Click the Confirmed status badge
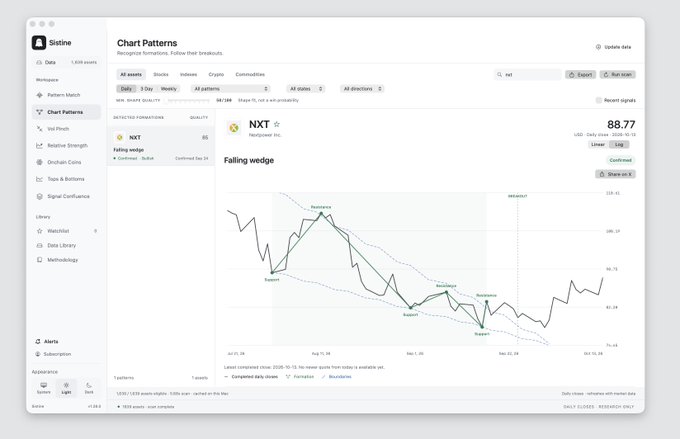680x439 pixels. pyautogui.click(x=621, y=160)
